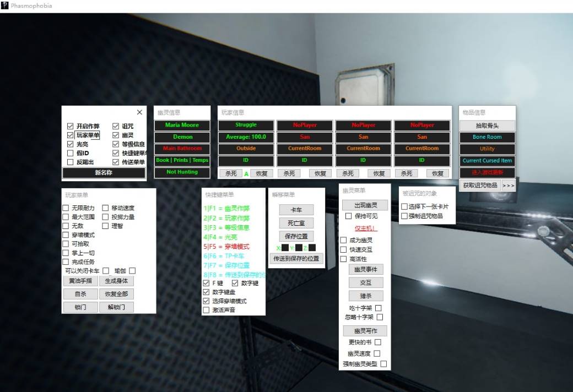Enable the 假ID checkbox in main panel
Screen dimensions: 573x392
70,152
